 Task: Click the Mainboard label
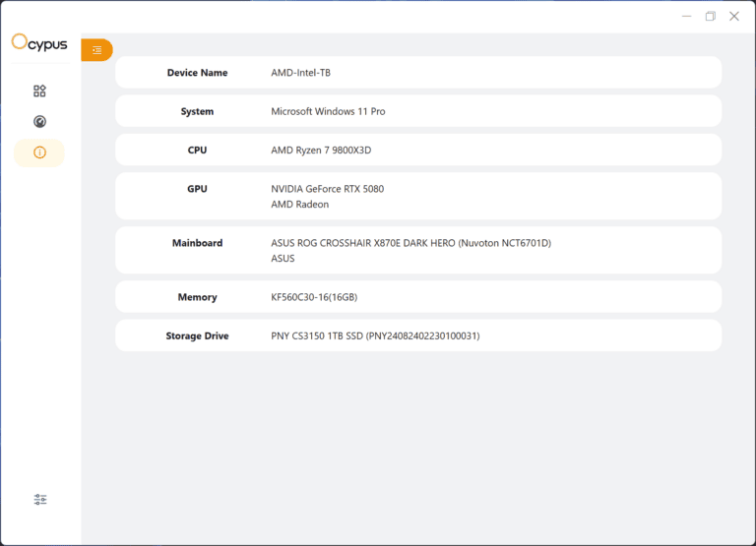point(197,243)
